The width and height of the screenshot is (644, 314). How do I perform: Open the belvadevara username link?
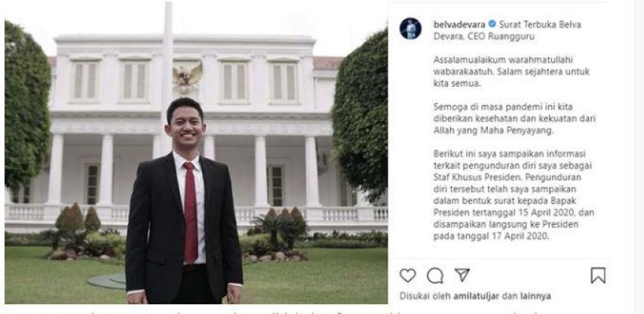(x=459, y=24)
